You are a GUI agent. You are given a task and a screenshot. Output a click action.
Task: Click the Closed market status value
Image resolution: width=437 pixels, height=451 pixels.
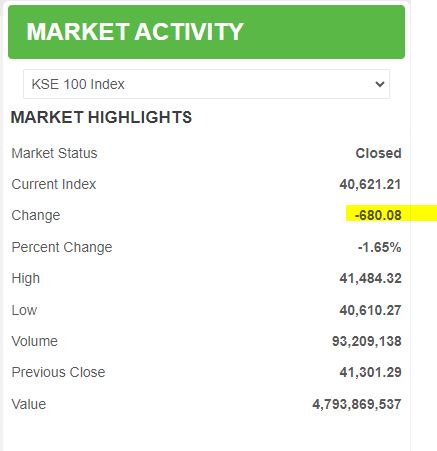(378, 153)
